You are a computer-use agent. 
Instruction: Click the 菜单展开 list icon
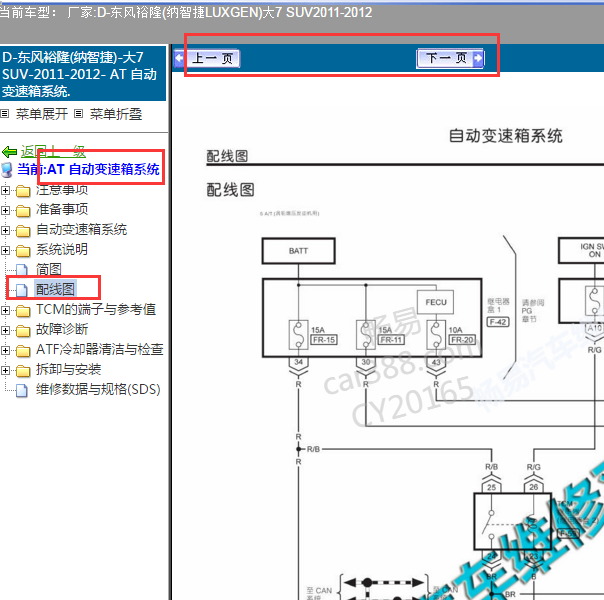point(5,114)
